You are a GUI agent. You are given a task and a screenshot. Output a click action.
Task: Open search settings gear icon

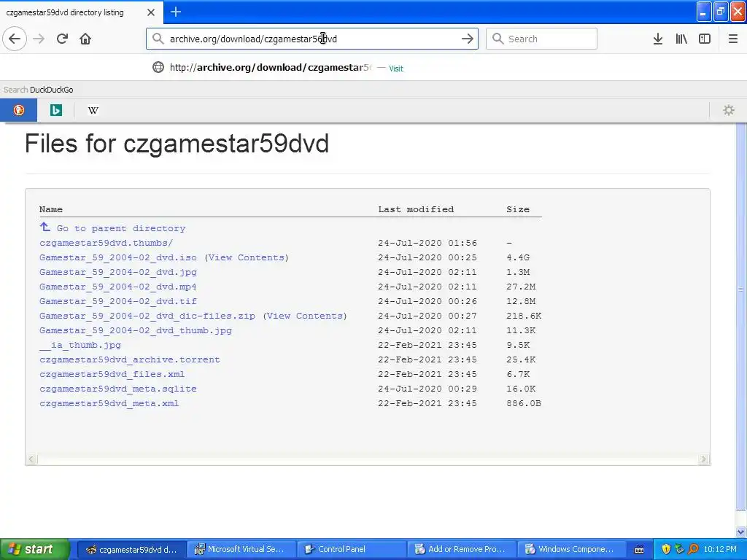729,111
